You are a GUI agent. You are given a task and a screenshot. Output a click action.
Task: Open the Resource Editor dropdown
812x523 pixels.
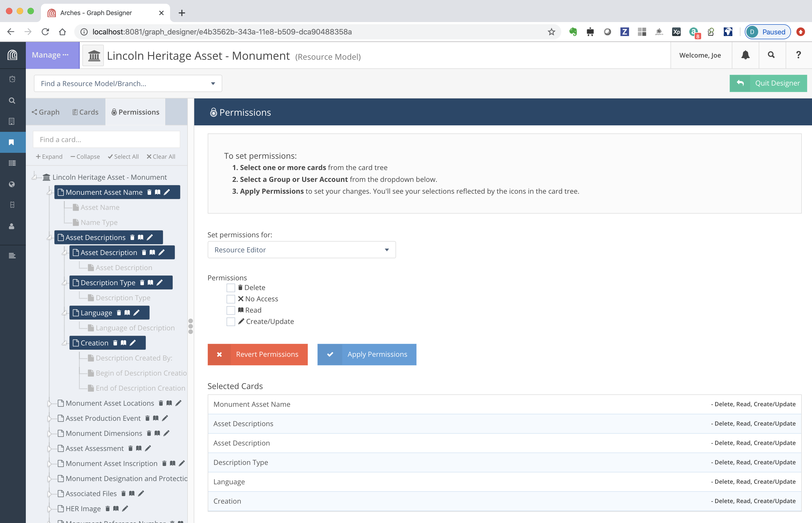point(302,250)
